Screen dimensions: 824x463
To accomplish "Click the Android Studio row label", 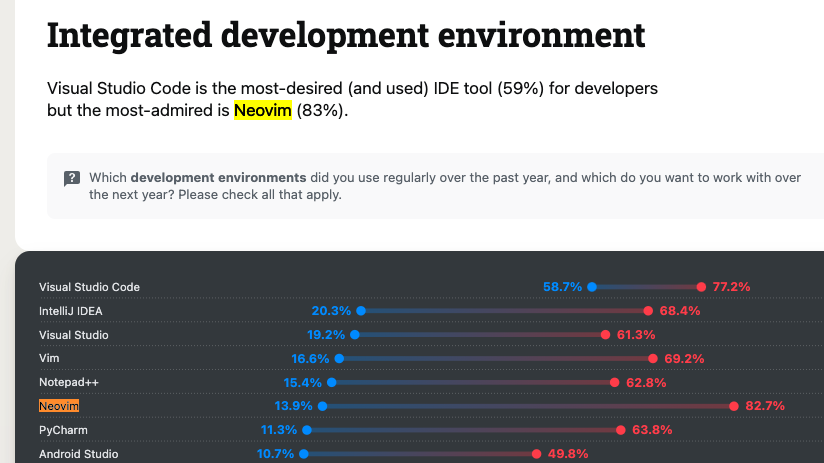I will point(78,454).
